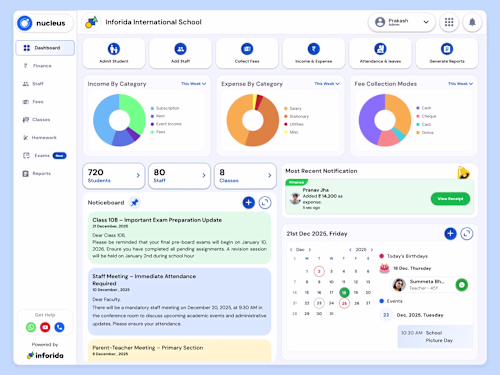
Task: Open Income & Expense quick action
Action: [x=314, y=53]
